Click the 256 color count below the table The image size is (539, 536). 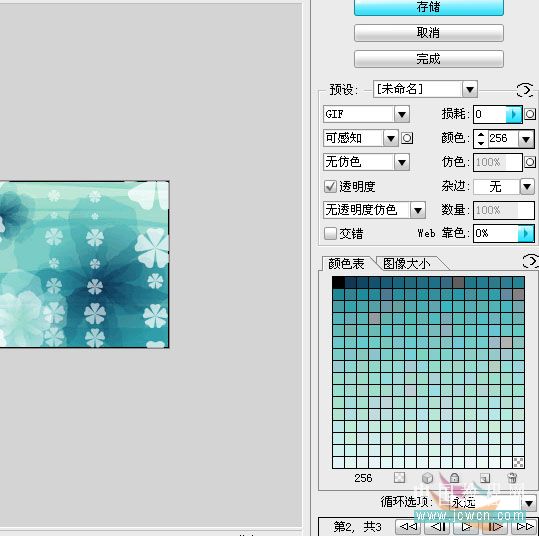363,478
